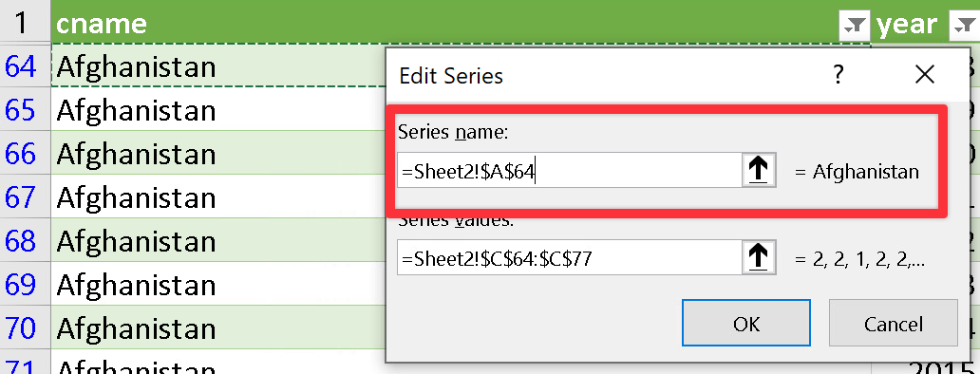
Task: Select row header 66
Action: point(21,153)
